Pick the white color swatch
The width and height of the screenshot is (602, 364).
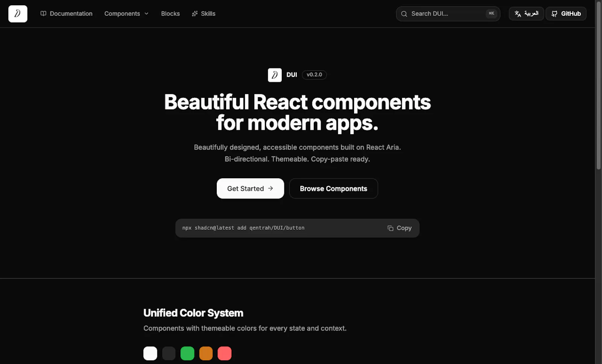[150, 353]
